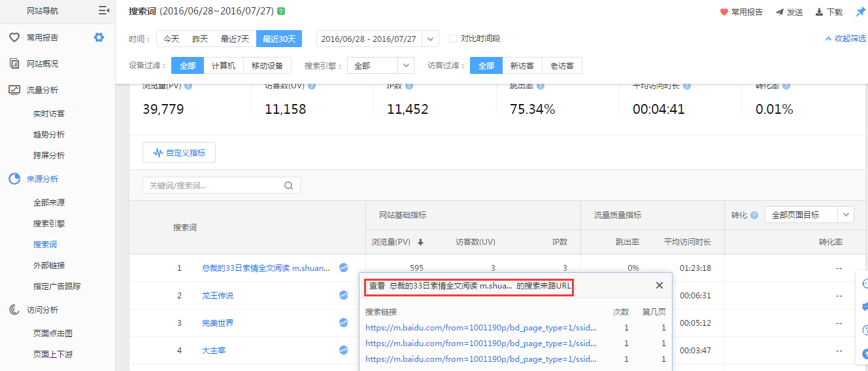Open 搜索引擎 in the sidebar
Viewport: 868px width, 371px height.
49,223
